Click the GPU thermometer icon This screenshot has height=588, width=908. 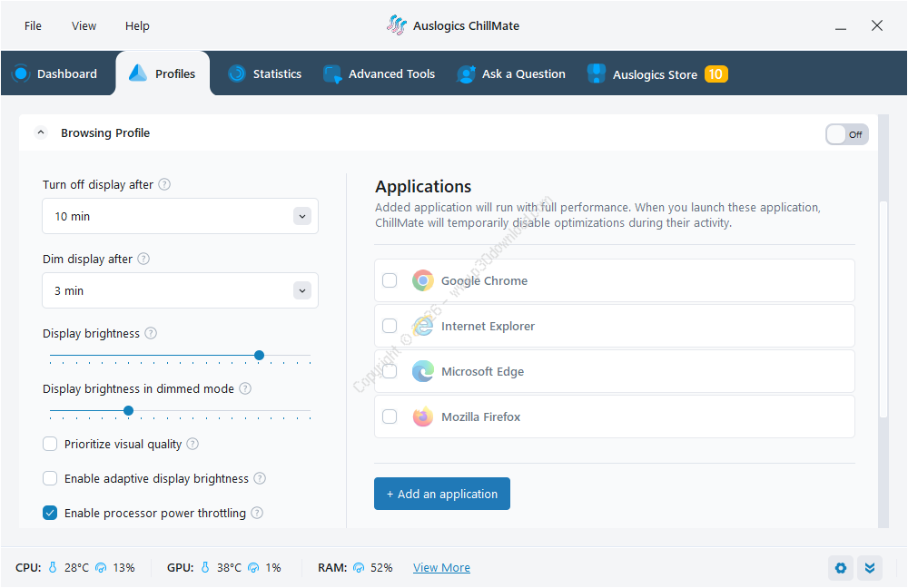point(205,567)
